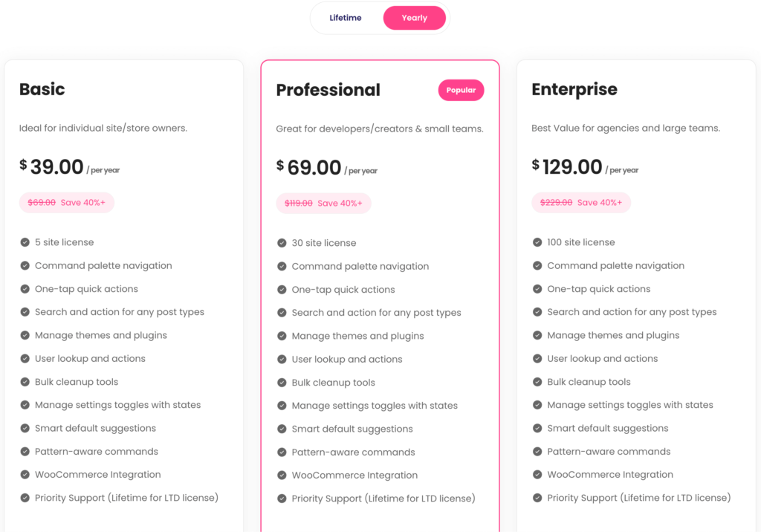
Task: Click the checkmark next to 30 site license
Action: [x=282, y=243]
